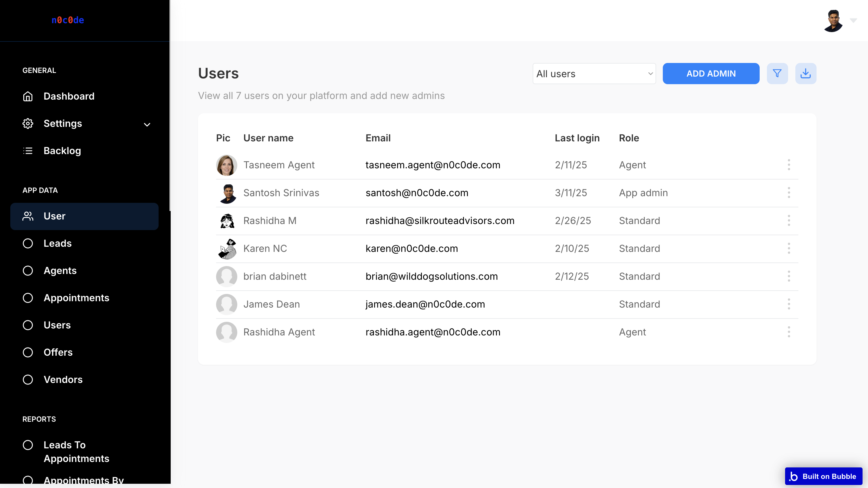
Task: Click the Settings gear icon
Action: click(28, 124)
